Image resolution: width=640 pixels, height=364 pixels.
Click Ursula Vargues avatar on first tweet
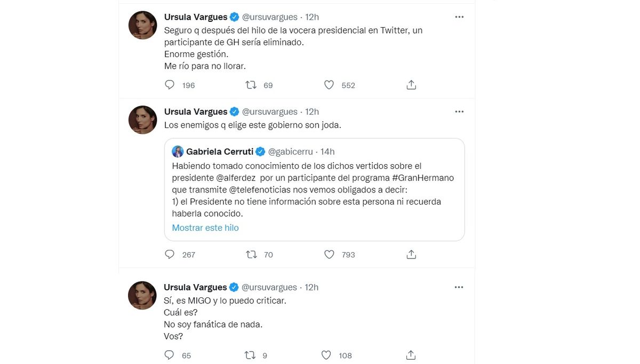pyautogui.click(x=142, y=25)
